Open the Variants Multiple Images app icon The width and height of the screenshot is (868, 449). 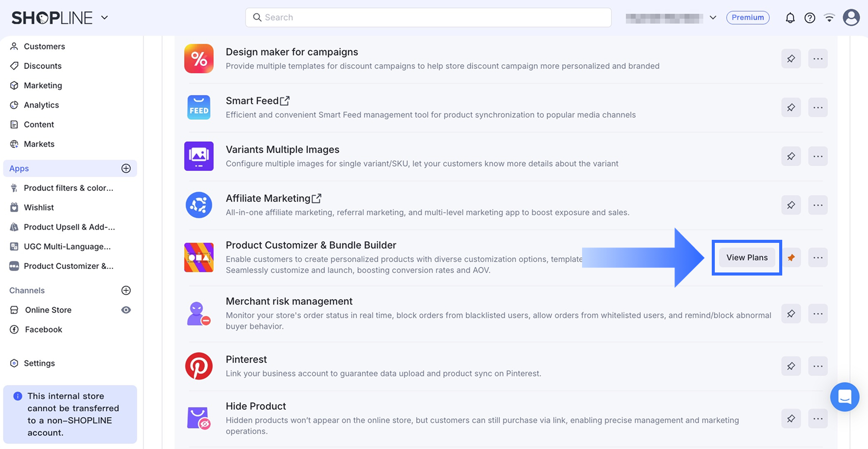(x=199, y=156)
